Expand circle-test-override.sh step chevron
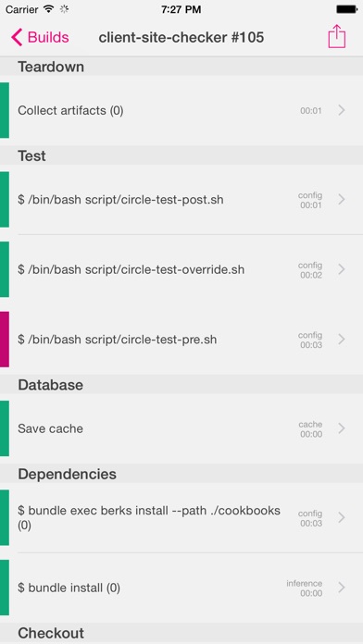The width and height of the screenshot is (363, 644). pyautogui.click(x=342, y=269)
